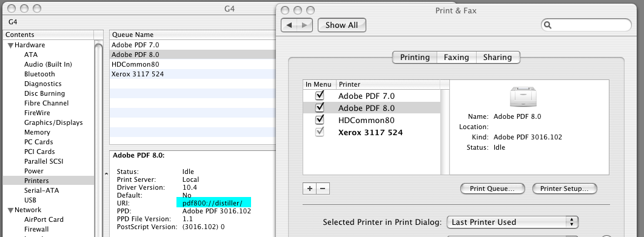Screen dimensions: 644x237
Task: Toggle In Menu checkbox for Xerox 3117 524
Action: coord(320,132)
